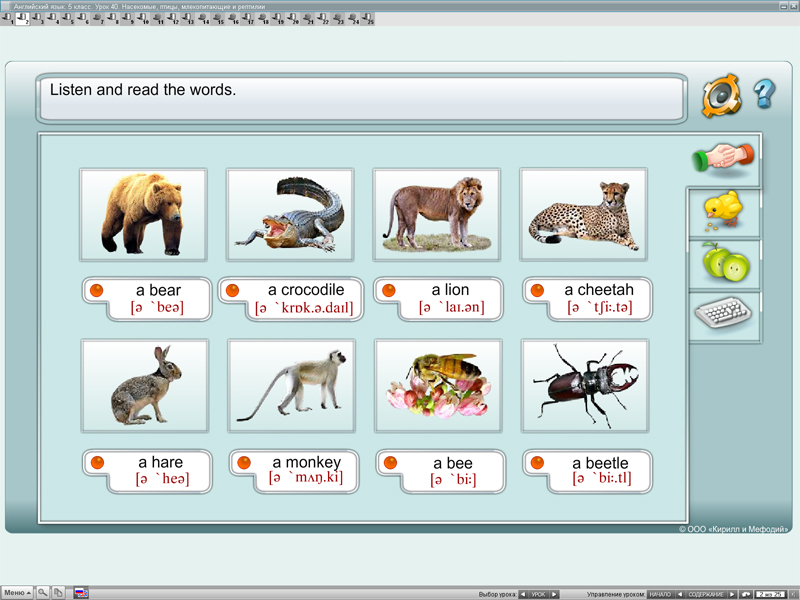Image resolution: width=800 pixels, height=600 pixels.
Task: Go back with arrow before СОДЕРЖАНИЕ
Action: 680,594
